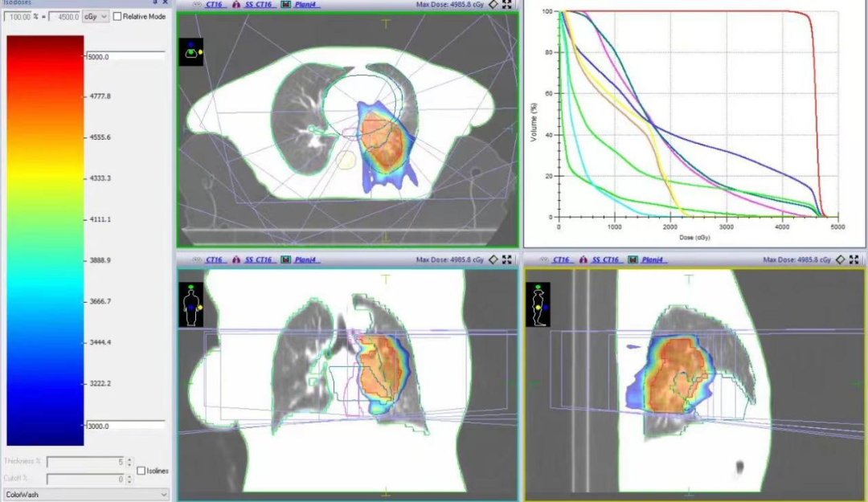Click the Thickness % value field
Screen dimensions: 868x502
[86, 462]
